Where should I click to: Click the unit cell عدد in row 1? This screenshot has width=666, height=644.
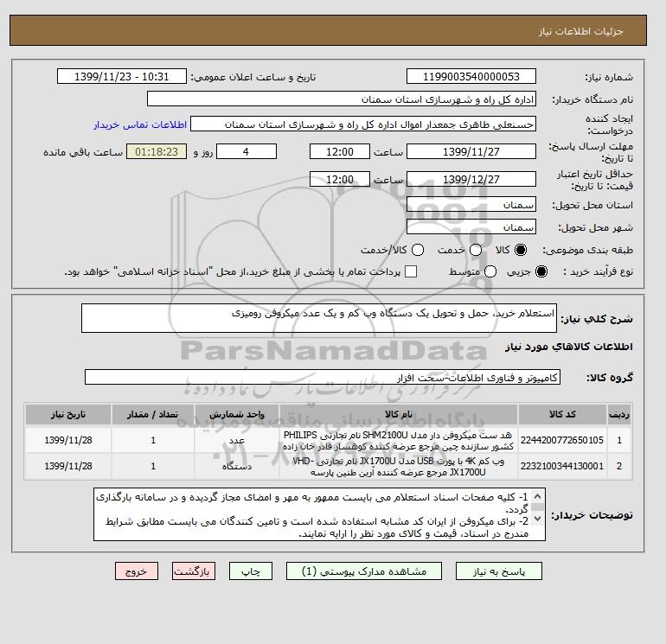(237, 441)
